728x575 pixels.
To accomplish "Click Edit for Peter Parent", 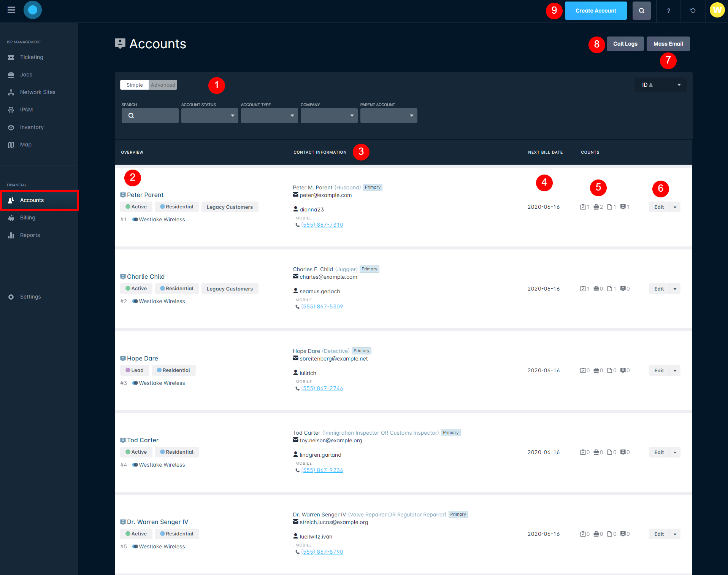I will [659, 207].
